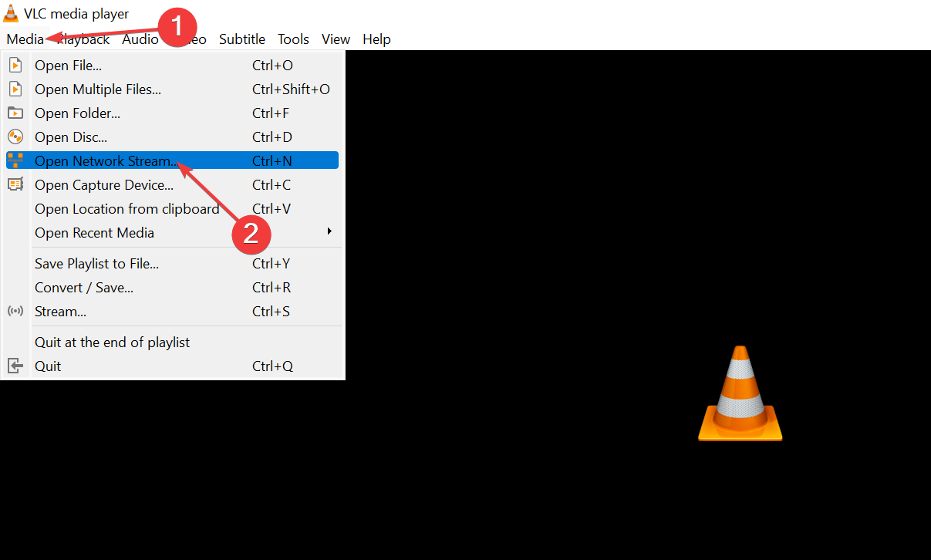The height and width of the screenshot is (560, 931).
Task: Click the orange network stream icon
Action: coord(15,161)
